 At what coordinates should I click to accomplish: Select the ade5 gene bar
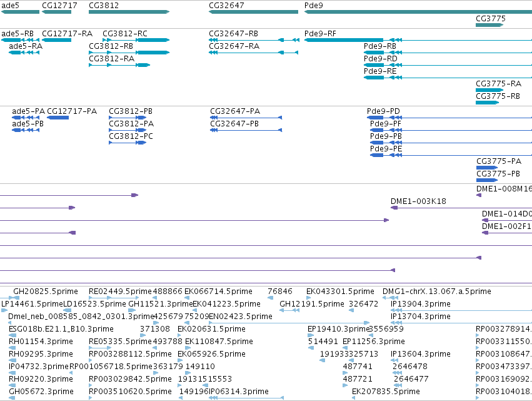(21, 12)
